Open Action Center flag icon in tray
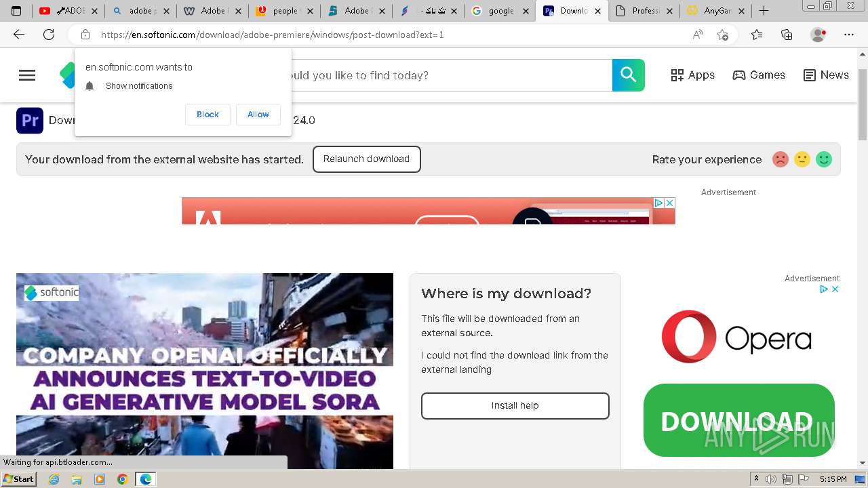Screen dimensions: 868x488 (x=804, y=479)
